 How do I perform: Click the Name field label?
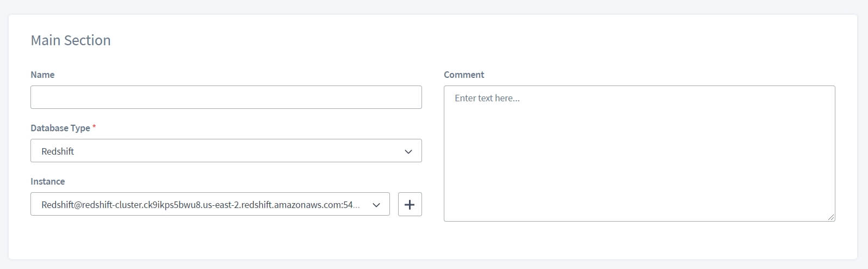point(42,75)
